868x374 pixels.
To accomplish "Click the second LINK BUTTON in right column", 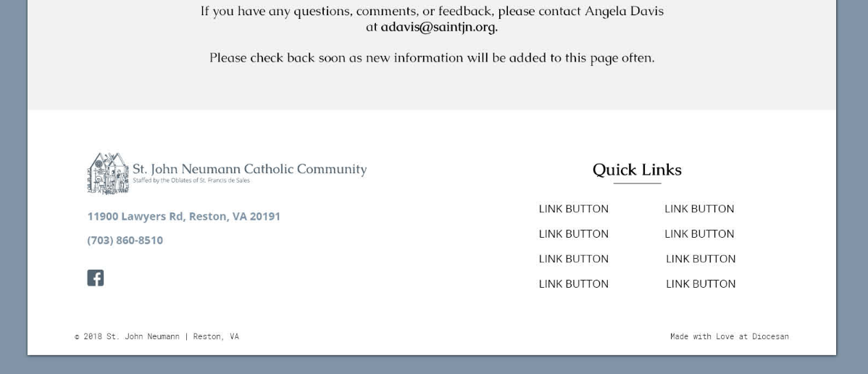I will 699,234.
